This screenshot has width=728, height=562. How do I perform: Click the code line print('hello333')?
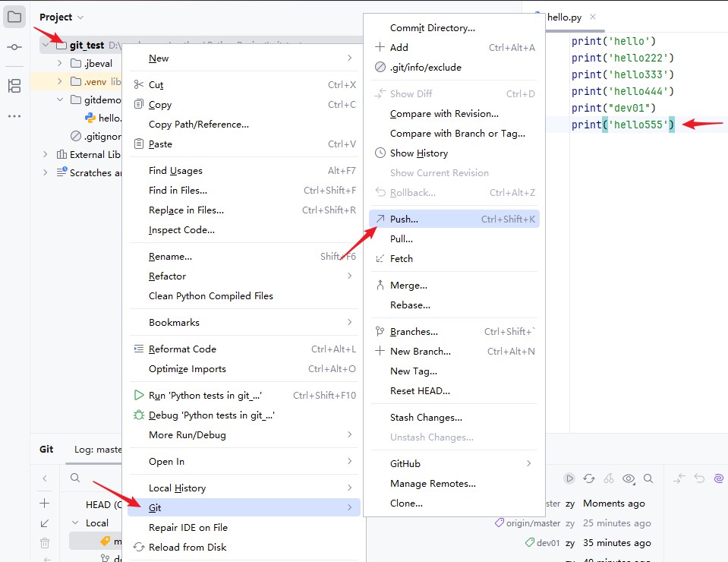tap(622, 74)
